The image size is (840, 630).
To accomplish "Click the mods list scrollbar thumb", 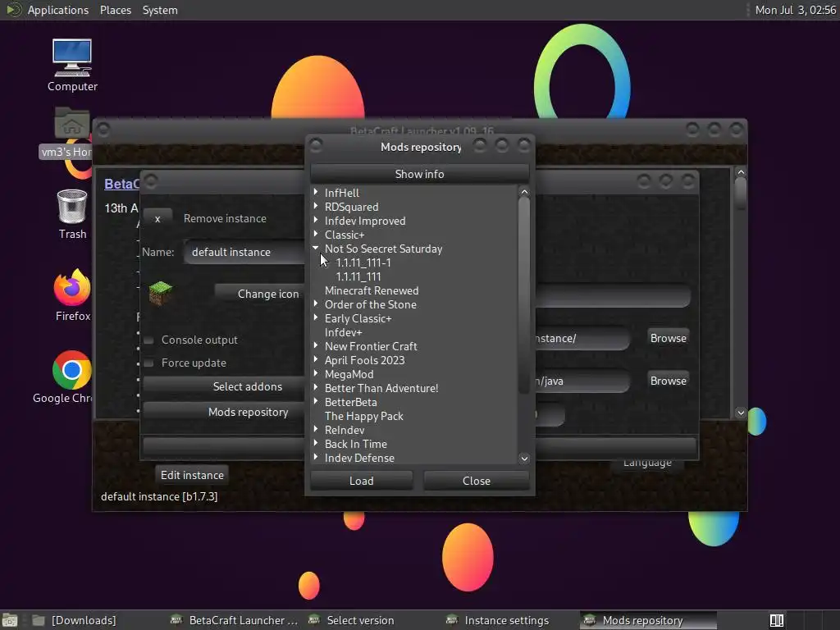I will tap(524, 295).
